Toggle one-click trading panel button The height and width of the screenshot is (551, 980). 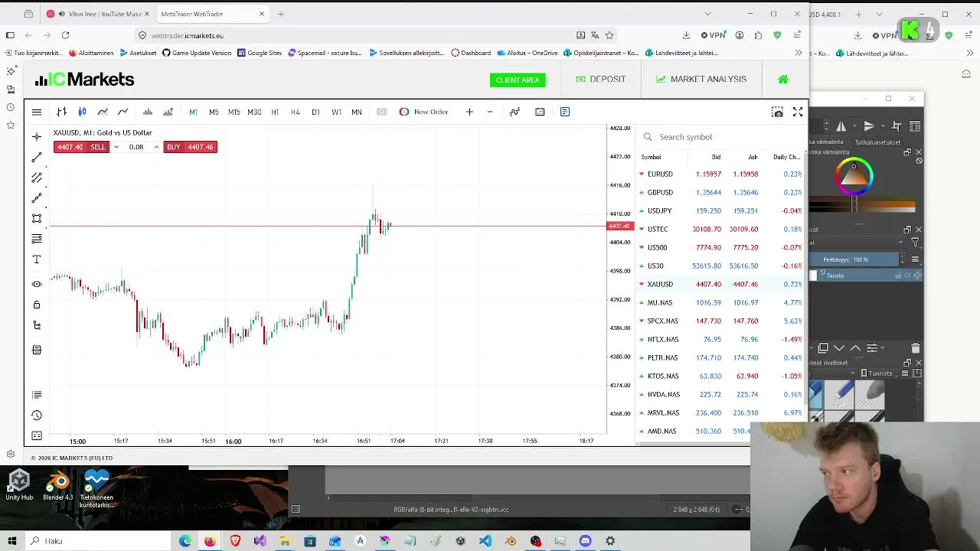pyautogui.click(x=381, y=112)
